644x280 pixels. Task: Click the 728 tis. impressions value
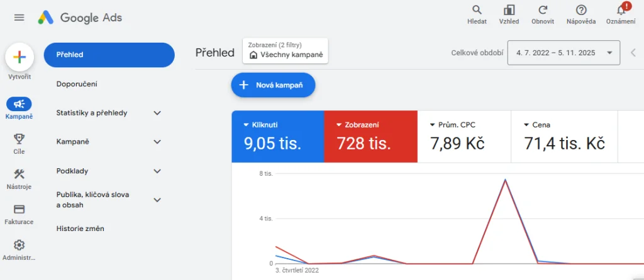(x=364, y=144)
